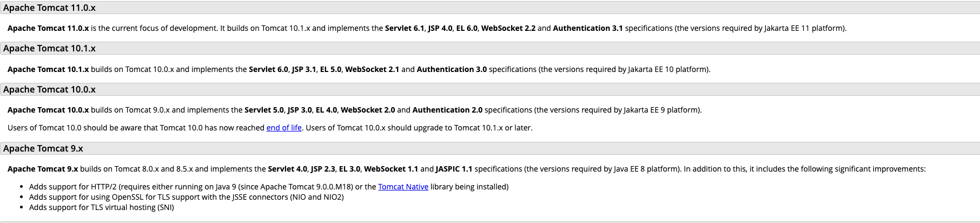Click the TLS virtual hosting (SNI) bullet
Image resolution: width=980 pixels, height=223 pixels.
pos(102,207)
